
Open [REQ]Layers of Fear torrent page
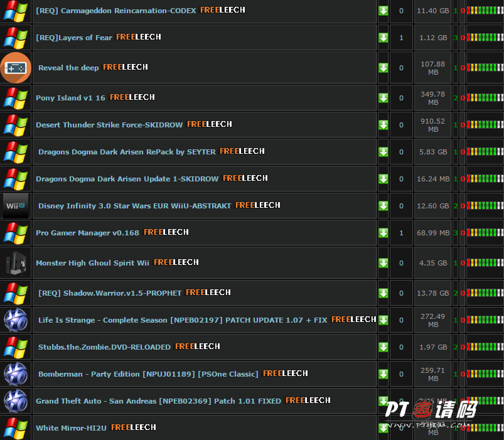pyautogui.click(x=74, y=38)
